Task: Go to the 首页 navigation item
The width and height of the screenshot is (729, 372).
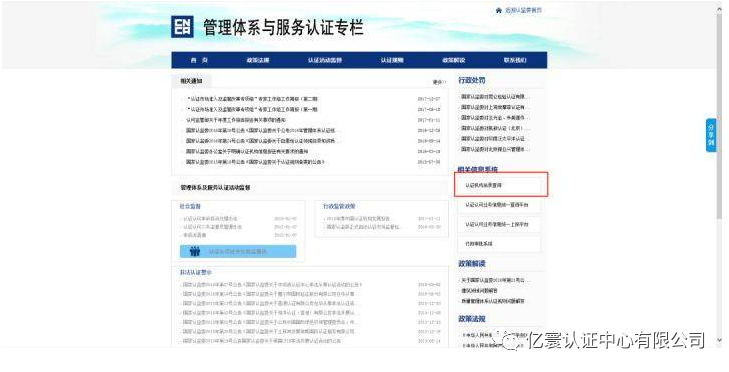Action: tap(199, 60)
